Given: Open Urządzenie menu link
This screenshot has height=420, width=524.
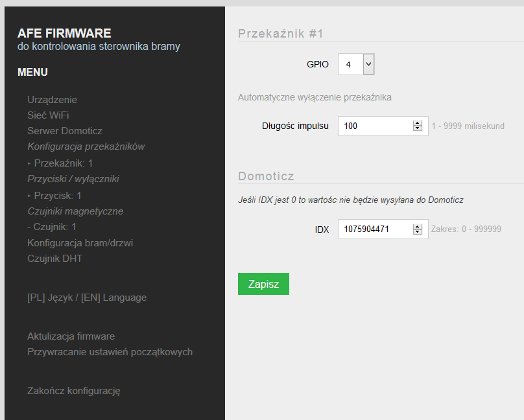Looking at the screenshot, I should [x=52, y=100].
